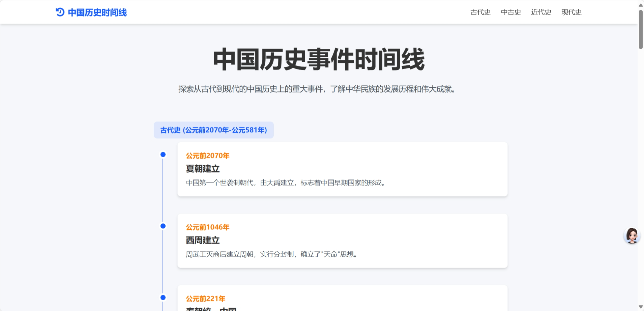Viewport: 644px width, 311px height.
Task: Open the 现代史 nav item
Action: tap(571, 12)
